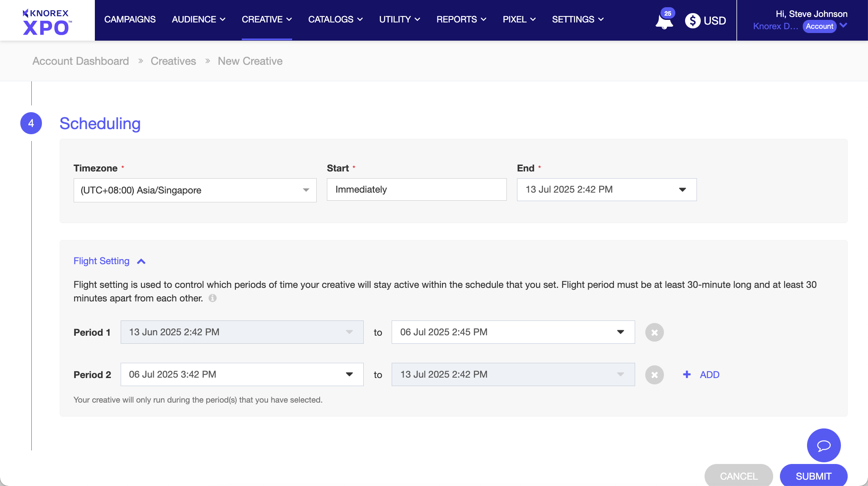Click the plus icon next to ADD
868x486 pixels.
pos(687,374)
